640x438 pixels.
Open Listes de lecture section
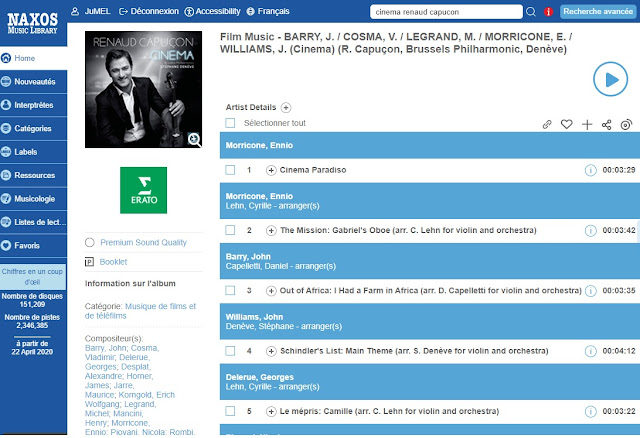point(33,222)
